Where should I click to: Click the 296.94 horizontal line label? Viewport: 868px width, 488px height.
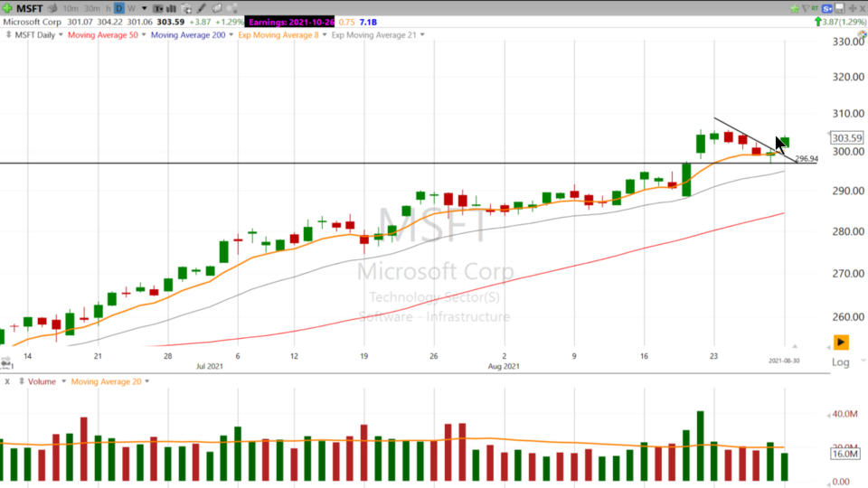click(806, 159)
